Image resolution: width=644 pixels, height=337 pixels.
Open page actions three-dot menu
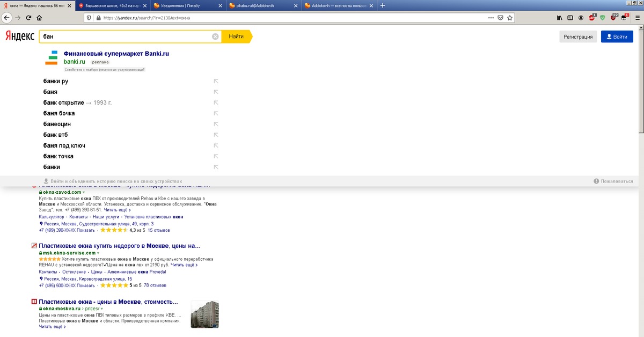coord(491,18)
